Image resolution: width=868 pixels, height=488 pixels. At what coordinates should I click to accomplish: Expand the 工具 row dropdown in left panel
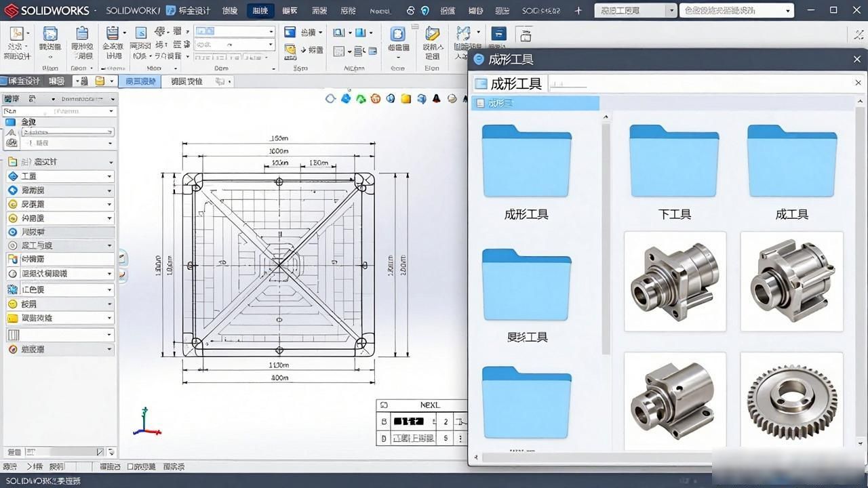(x=109, y=176)
